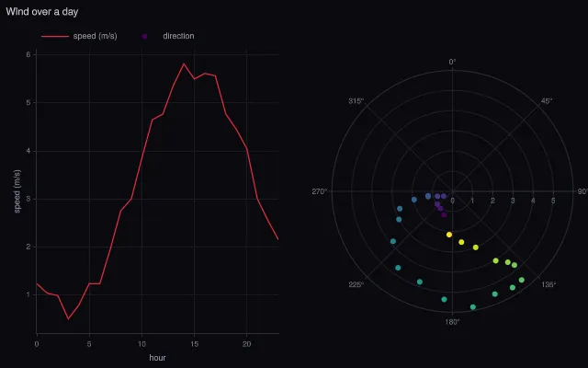Toggle the direction legend entry

click(x=167, y=36)
